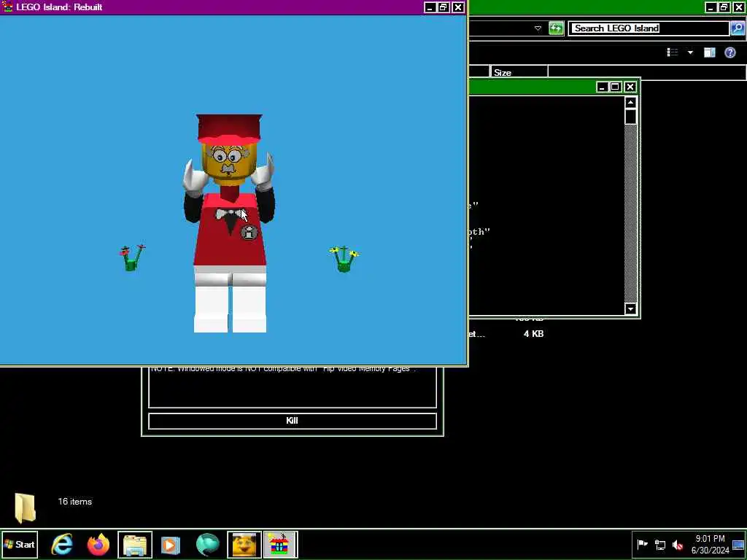Click the "4 KB" file size entry

pos(533,334)
